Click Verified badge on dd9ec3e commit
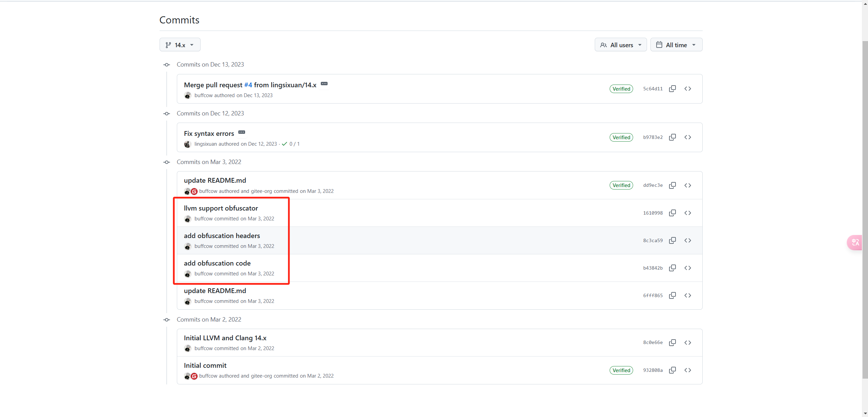This screenshot has height=417, width=868. pyautogui.click(x=621, y=185)
